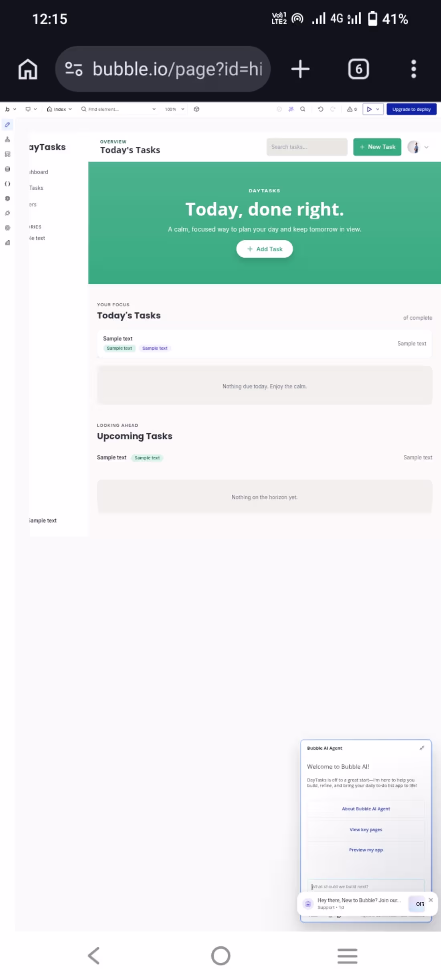
Task: Click the magnifier search icon in the toolbar
Action: [303, 109]
